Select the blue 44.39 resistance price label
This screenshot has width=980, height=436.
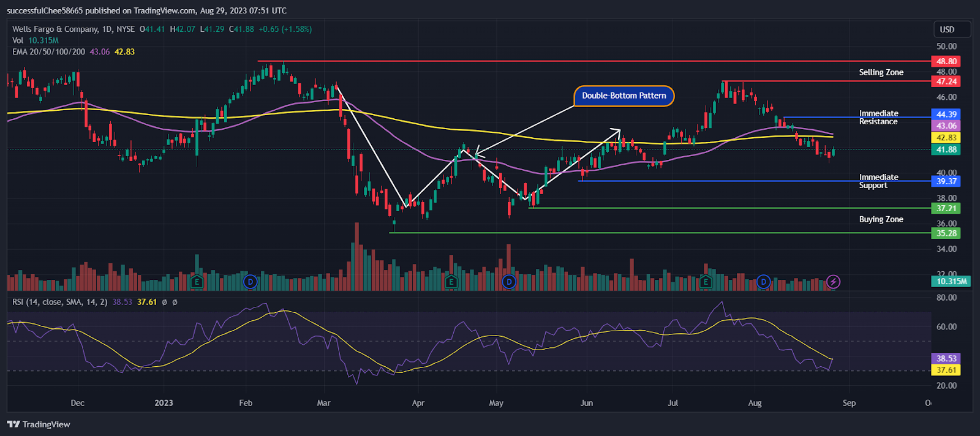point(946,115)
